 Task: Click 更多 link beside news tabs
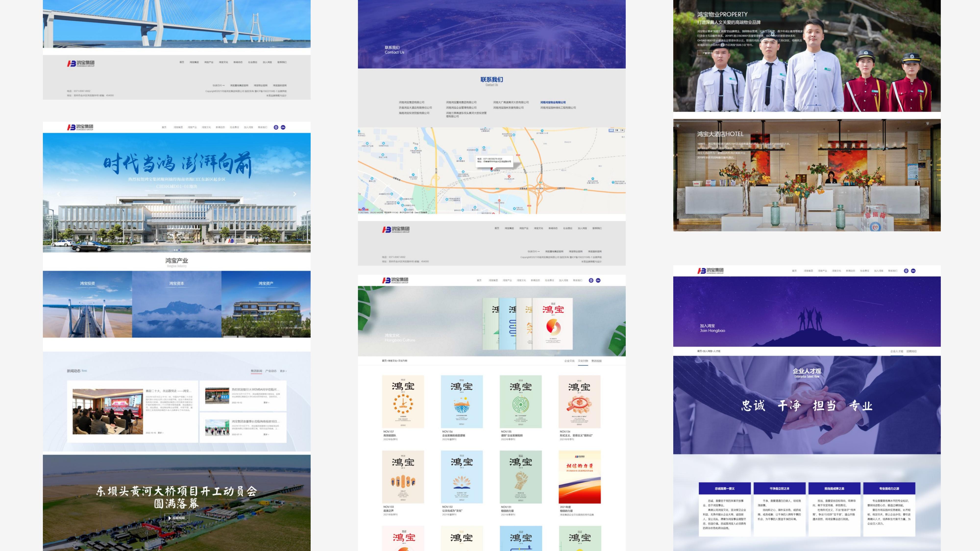point(283,371)
